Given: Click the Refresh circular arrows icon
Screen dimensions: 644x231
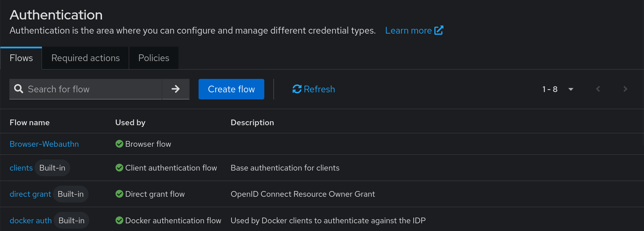Looking at the screenshot, I should pos(297,89).
